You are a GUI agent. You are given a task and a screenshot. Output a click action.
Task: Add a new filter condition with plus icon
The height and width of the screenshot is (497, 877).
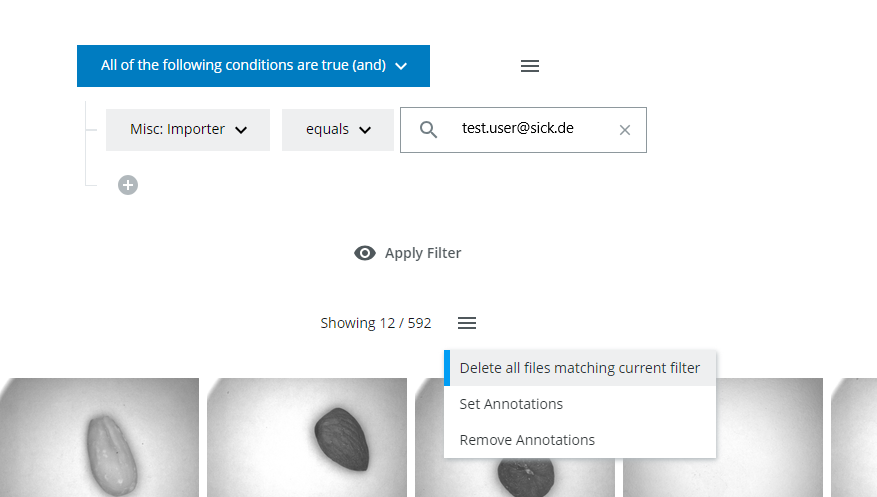[x=128, y=185]
